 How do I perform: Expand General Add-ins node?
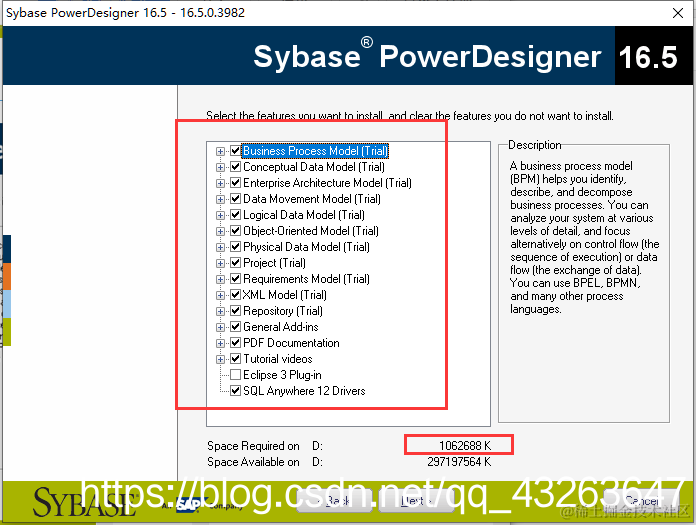coord(220,327)
